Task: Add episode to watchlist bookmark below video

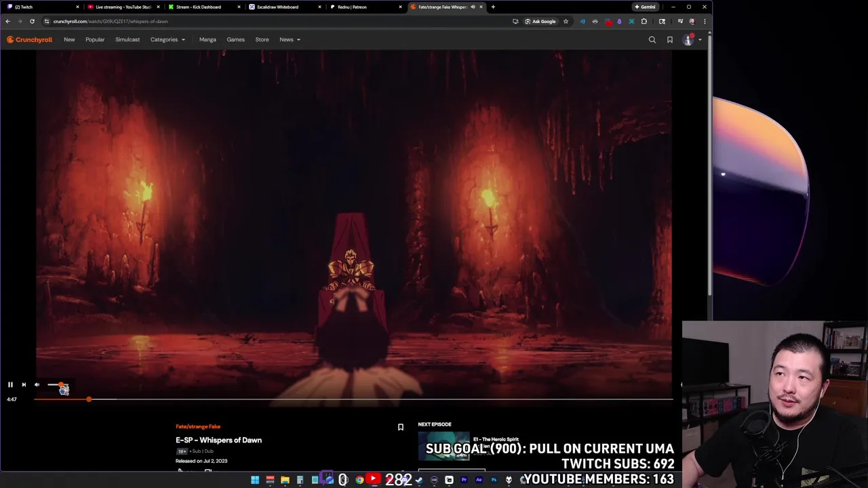Action: point(401,427)
